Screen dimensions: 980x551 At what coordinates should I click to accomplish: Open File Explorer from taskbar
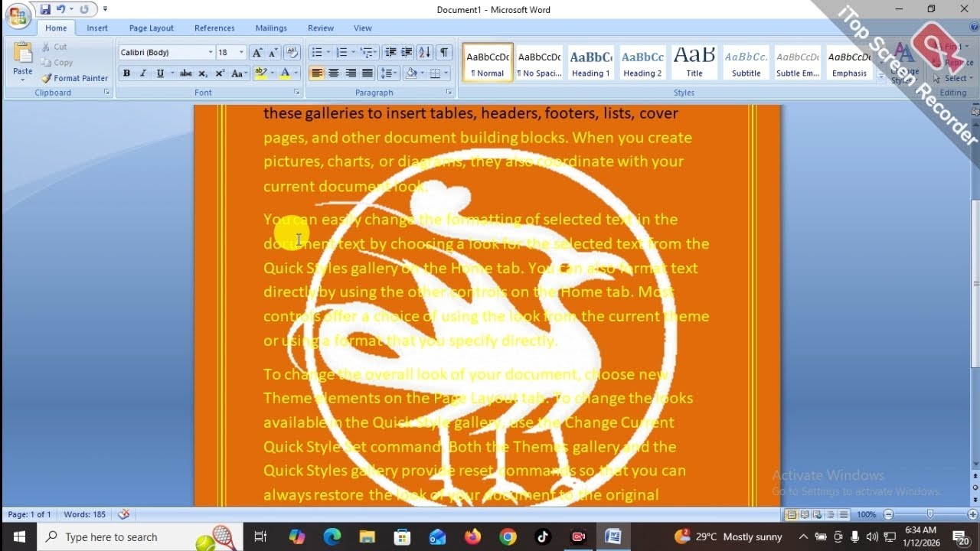367,536
